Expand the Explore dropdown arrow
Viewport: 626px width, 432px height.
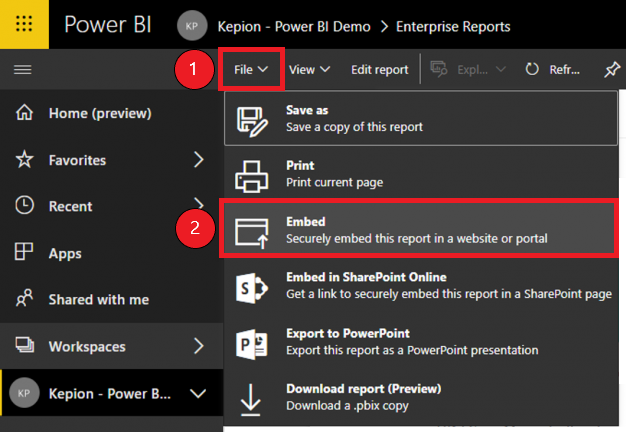click(501, 69)
